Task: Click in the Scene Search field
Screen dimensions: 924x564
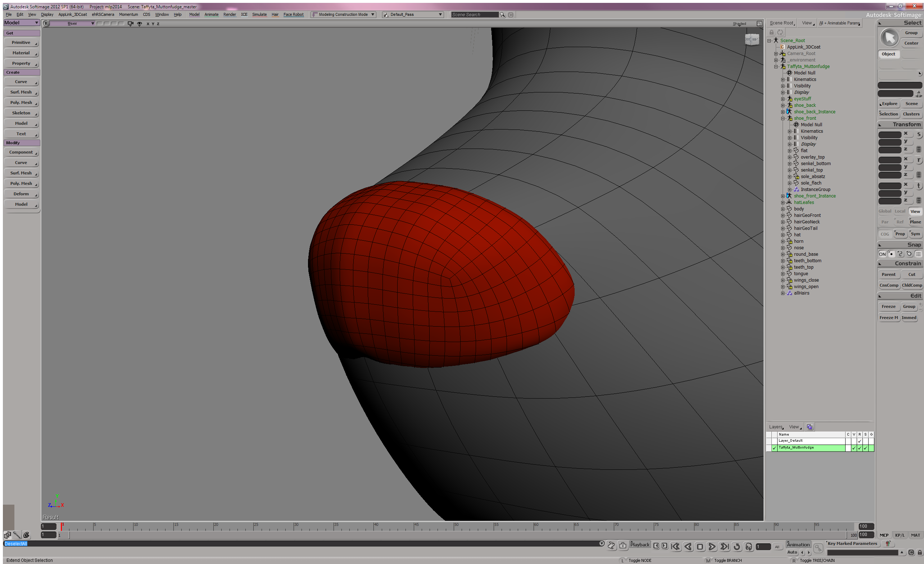Action: [x=474, y=15]
